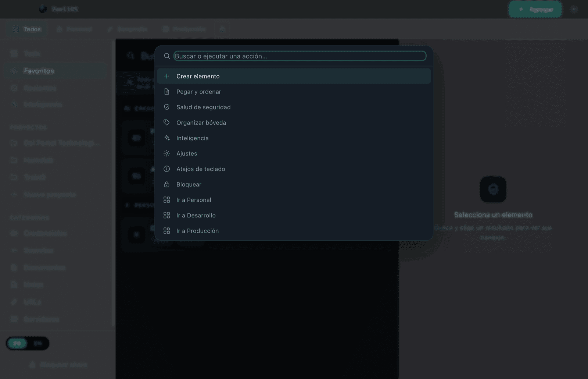
Task: Open Favoritos in the left sidebar
Action: click(55, 71)
